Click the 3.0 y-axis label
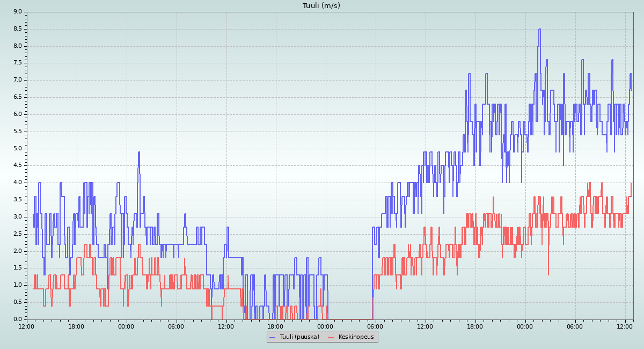Viewport: 644px width, 349px height. pyautogui.click(x=18, y=217)
